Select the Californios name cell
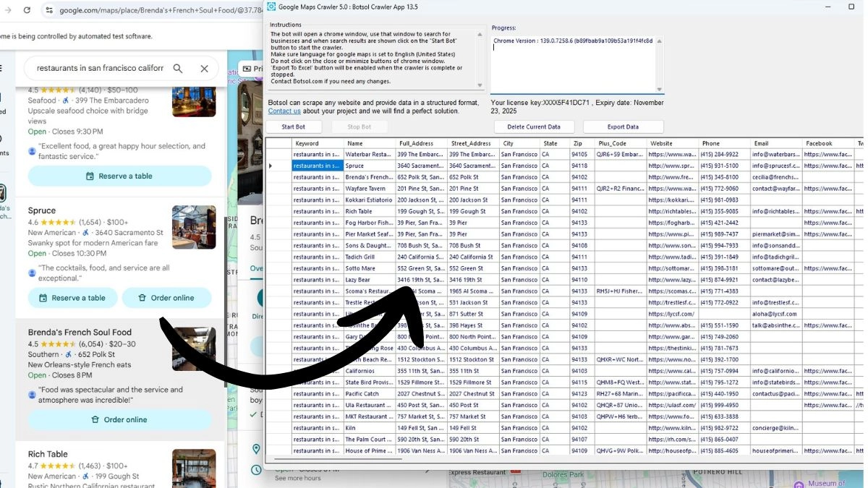The width and height of the screenshot is (868, 488). (x=370, y=371)
